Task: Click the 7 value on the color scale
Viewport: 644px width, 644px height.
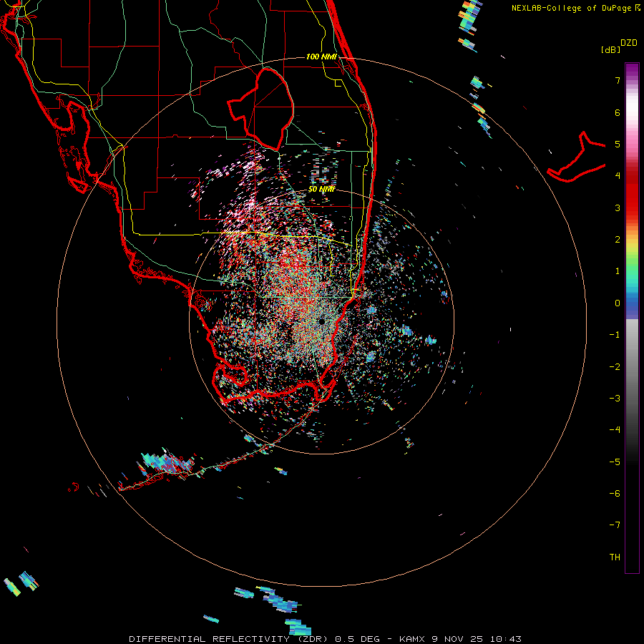Action: coord(618,80)
